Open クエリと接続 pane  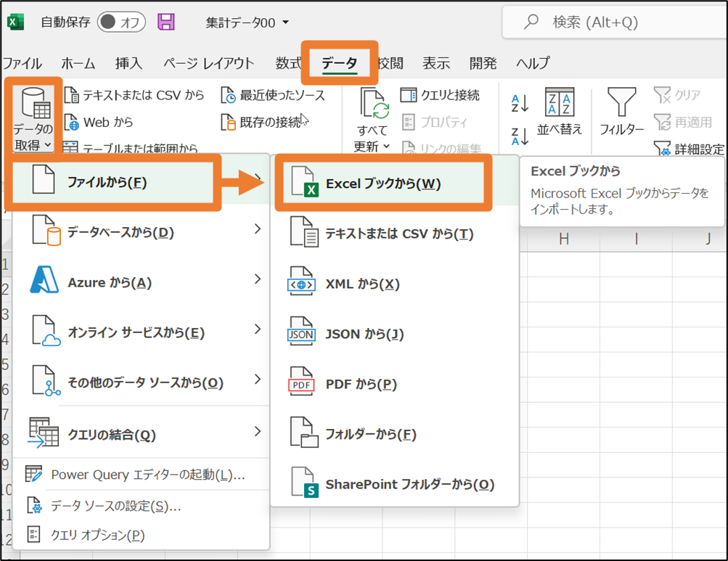440,95
